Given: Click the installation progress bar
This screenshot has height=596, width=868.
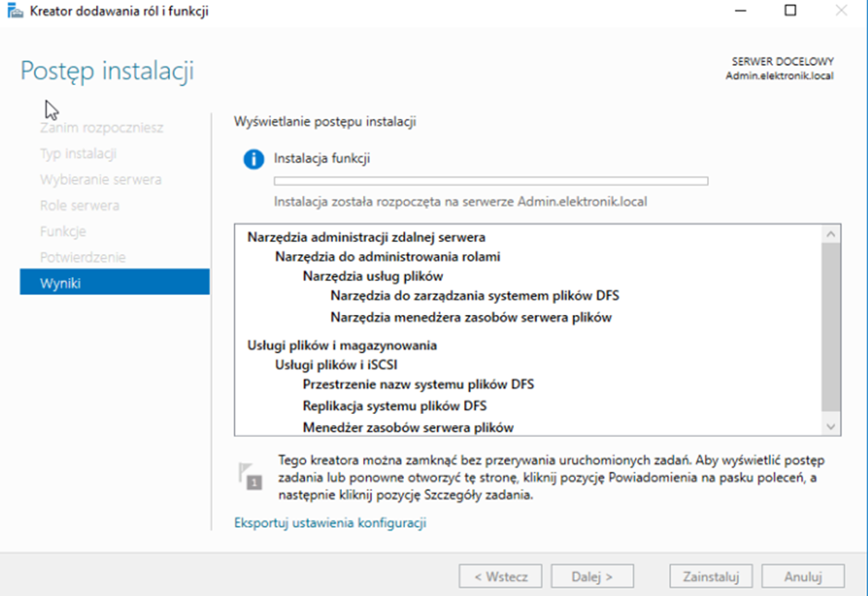Looking at the screenshot, I should pyautogui.click(x=491, y=181).
